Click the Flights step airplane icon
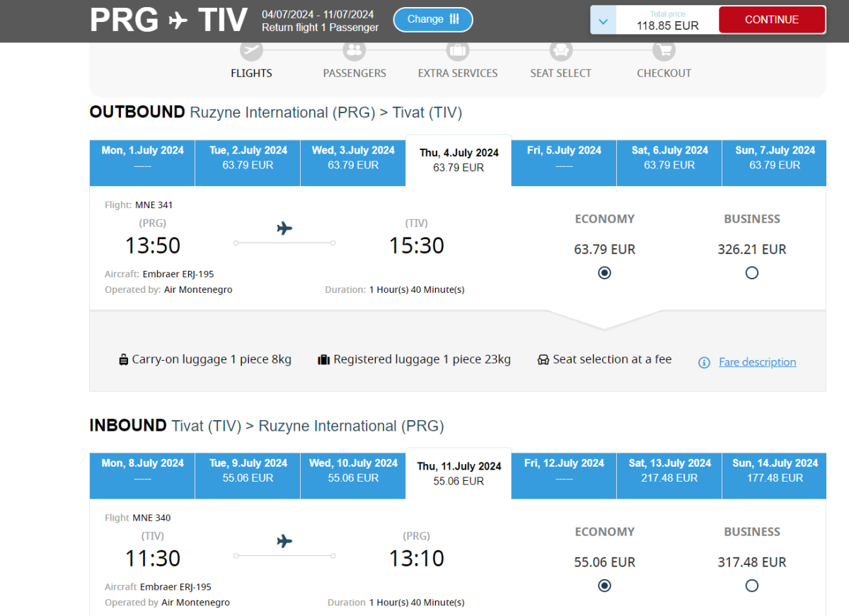The image size is (849, 616). click(251, 50)
